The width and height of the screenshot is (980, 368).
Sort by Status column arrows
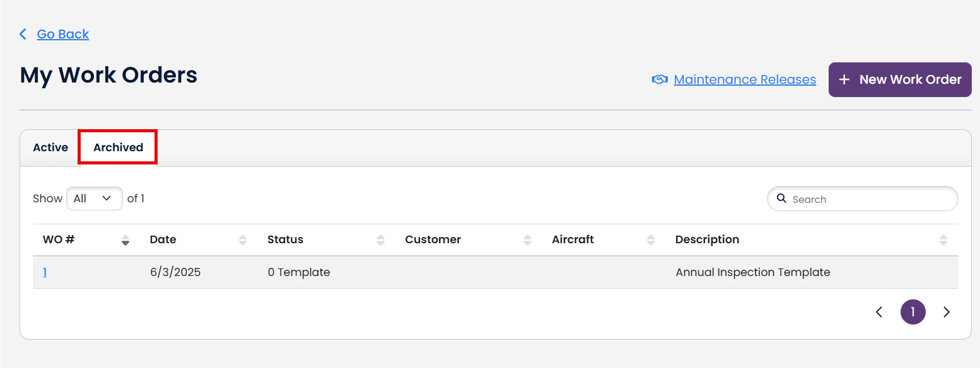[x=380, y=239]
